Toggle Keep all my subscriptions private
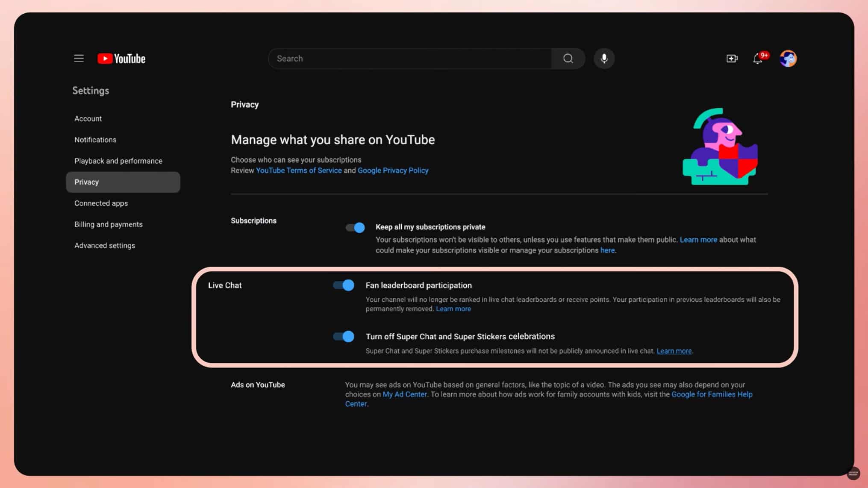This screenshot has width=868, height=488. point(355,227)
